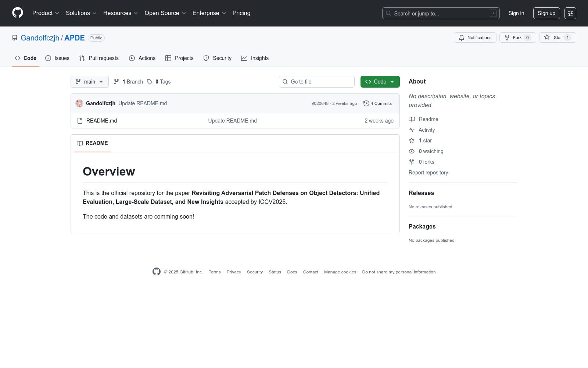The height and width of the screenshot is (368, 588).
Task: Switch to the Code tab
Action: click(26, 58)
